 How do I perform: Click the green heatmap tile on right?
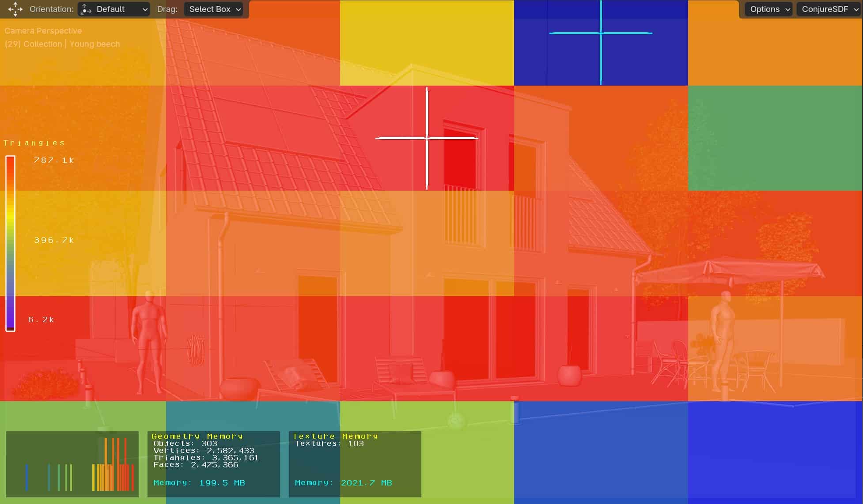(775, 138)
